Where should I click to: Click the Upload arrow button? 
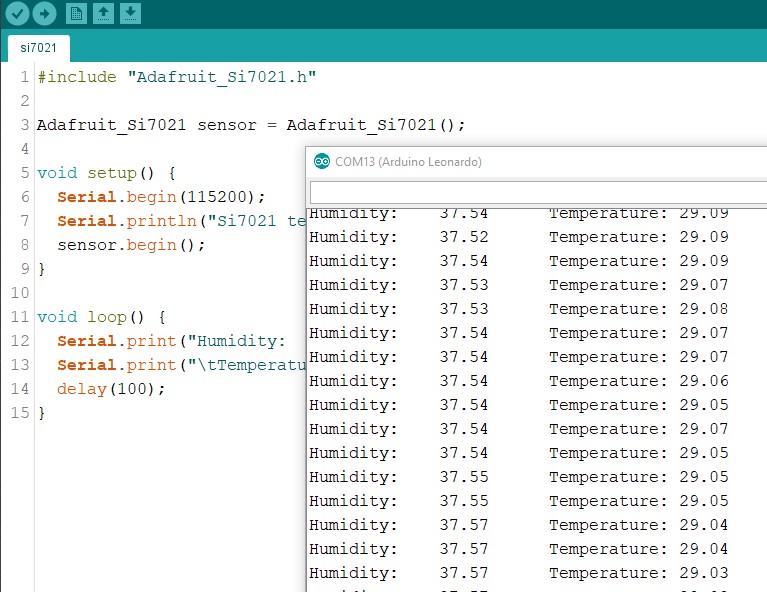[x=45, y=13]
